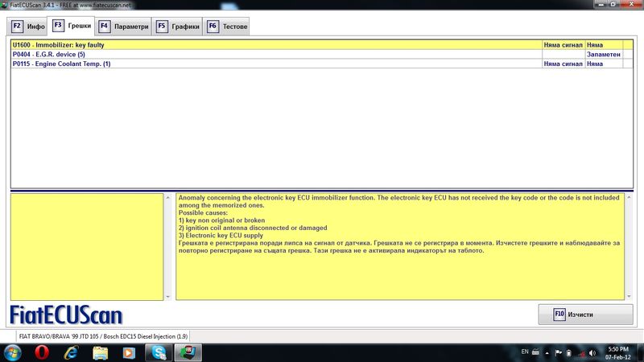Image resolution: width=644 pixels, height=362 pixels.
Task: Select the U1600 Immobilizer key faulty row
Action: click(x=321, y=45)
